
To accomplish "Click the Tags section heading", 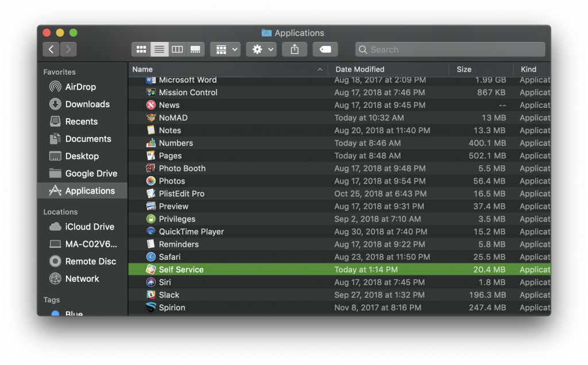I will pyautogui.click(x=51, y=300).
